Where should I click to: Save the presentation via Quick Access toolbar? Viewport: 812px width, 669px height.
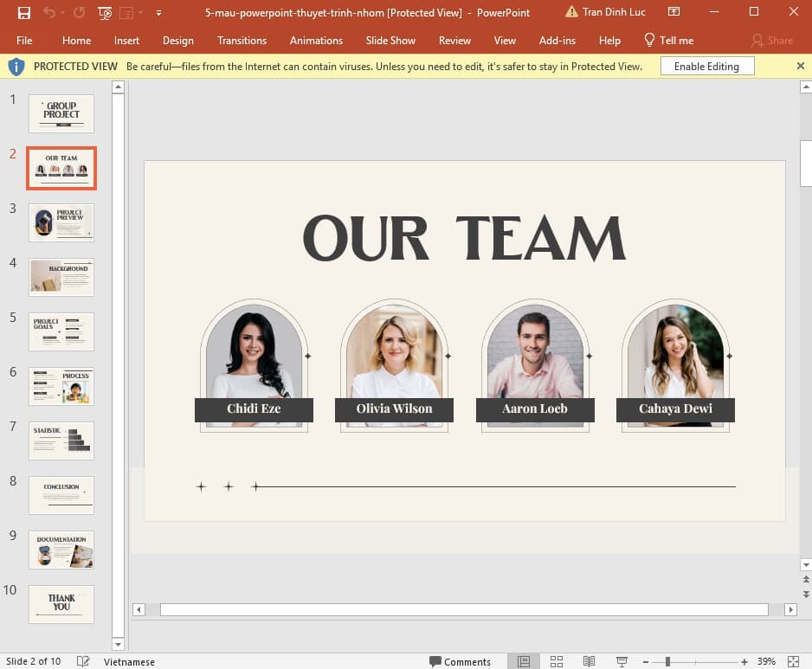click(24, 12)
